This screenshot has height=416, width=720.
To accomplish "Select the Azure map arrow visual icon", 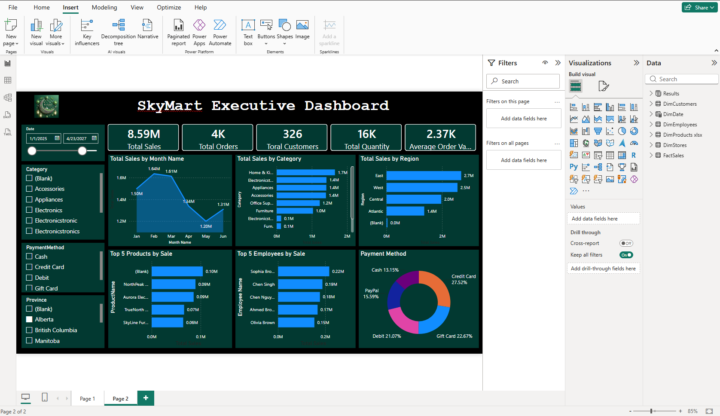I will (x=622, y=143).
